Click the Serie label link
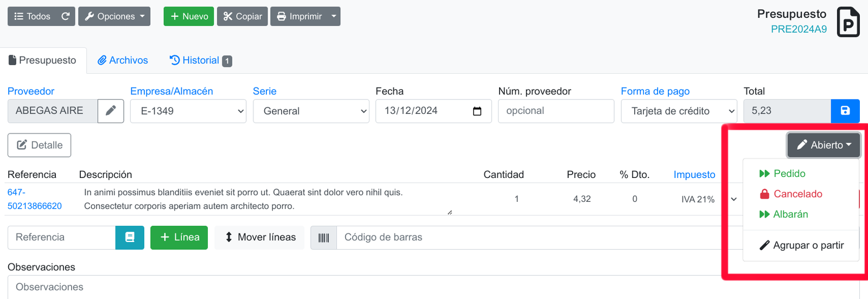The width and height of the screenshot is (868, 299). pos(265,91)
